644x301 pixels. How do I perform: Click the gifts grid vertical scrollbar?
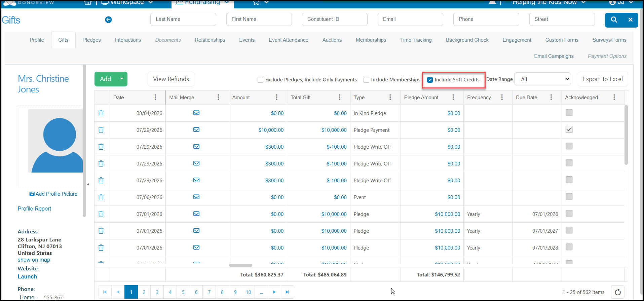(626, 135)
